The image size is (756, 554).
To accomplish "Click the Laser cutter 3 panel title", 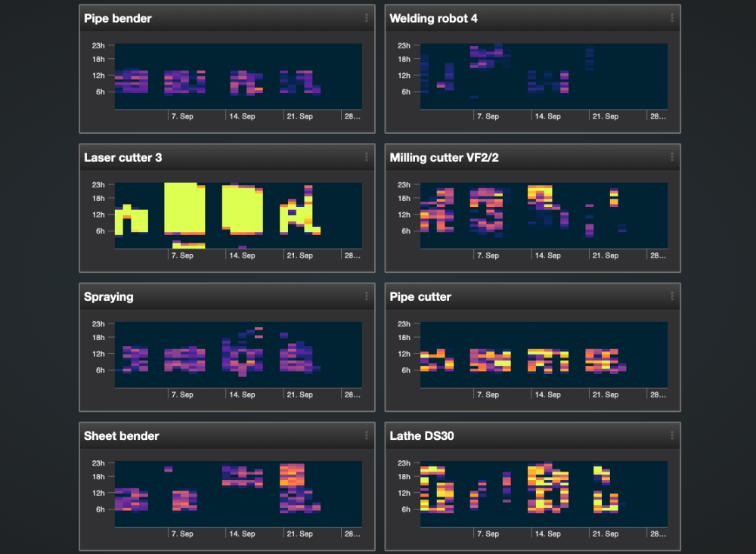I will tap(122, 157).
